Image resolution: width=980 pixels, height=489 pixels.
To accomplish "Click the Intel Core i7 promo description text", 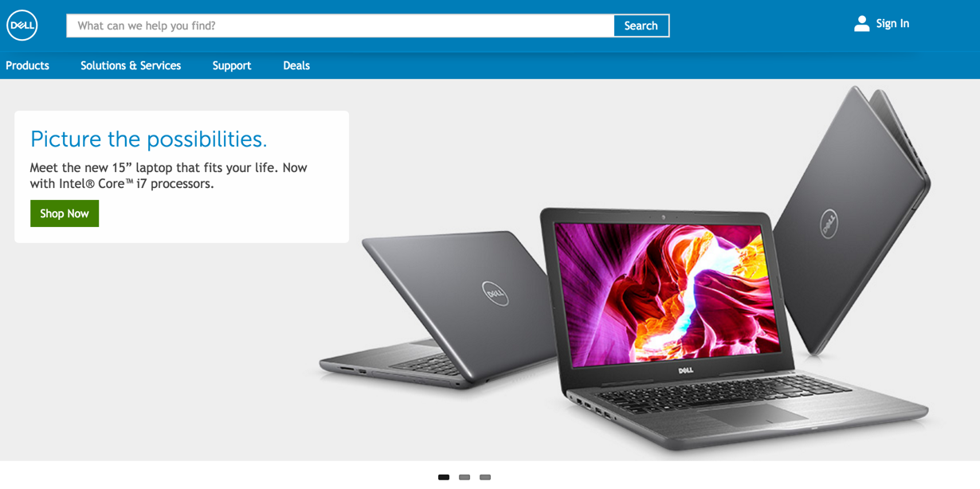I will [168, 175].
